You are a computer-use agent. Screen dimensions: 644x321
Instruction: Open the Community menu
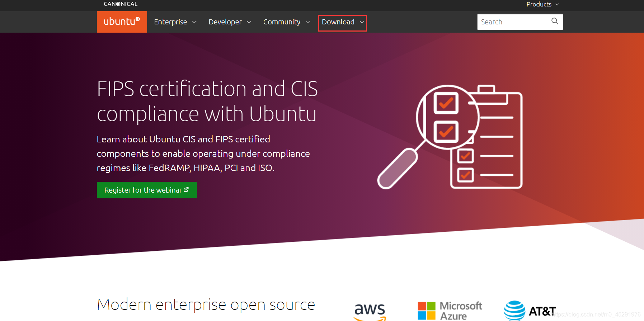[x=286, y=22]
